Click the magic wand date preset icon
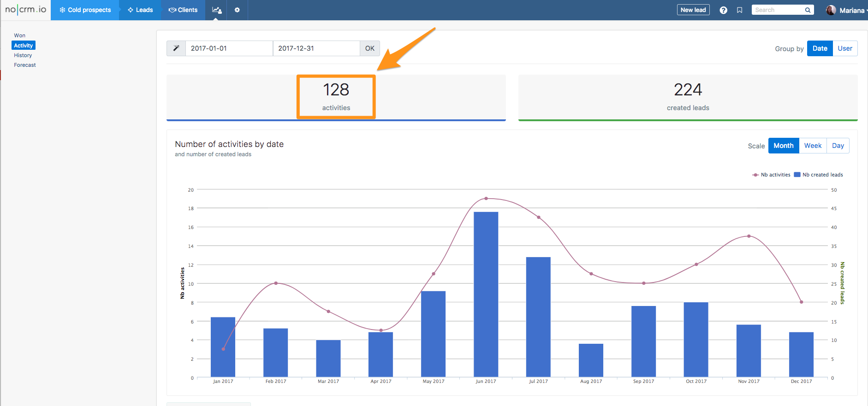The height and width of the screenshot is (406, 868). pyautogui.click(x=176, y=48)
